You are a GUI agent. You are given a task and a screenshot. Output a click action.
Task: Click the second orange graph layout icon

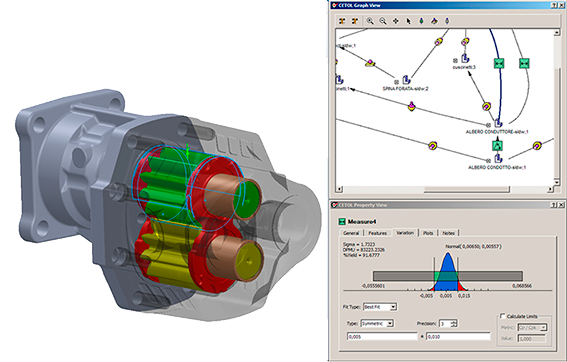coord(355,21)
